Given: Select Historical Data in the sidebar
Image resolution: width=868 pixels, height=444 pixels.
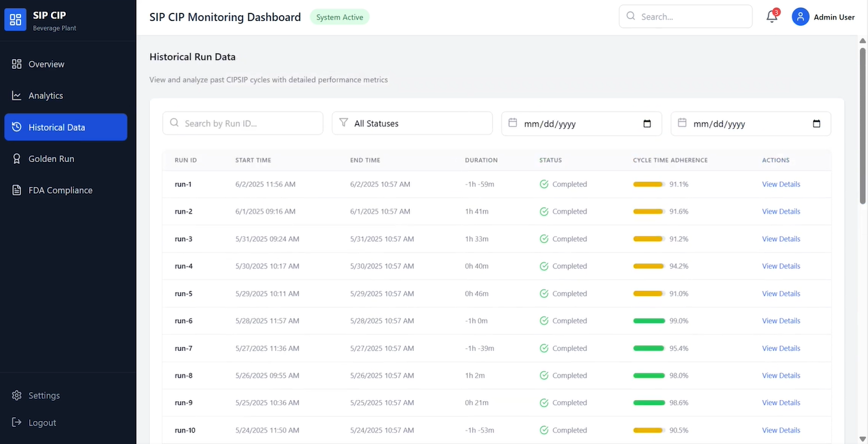Looking at the screenshot, I should pyautogui.click(x=66, y=127).
